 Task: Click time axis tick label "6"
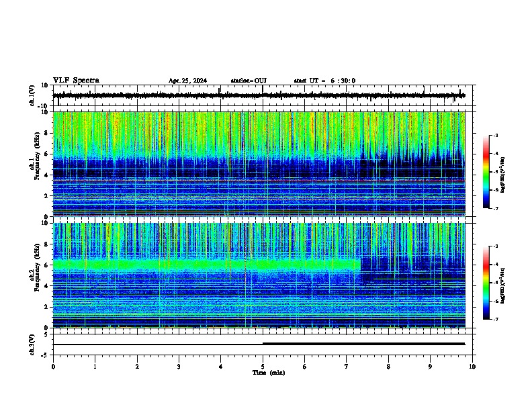coord(304,367)
